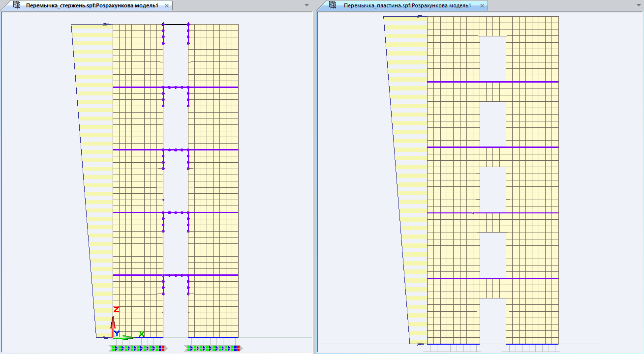Click the model icon on the Перемычка_пластина tab
Screen dimensions: 644x354
coord(333,5)
